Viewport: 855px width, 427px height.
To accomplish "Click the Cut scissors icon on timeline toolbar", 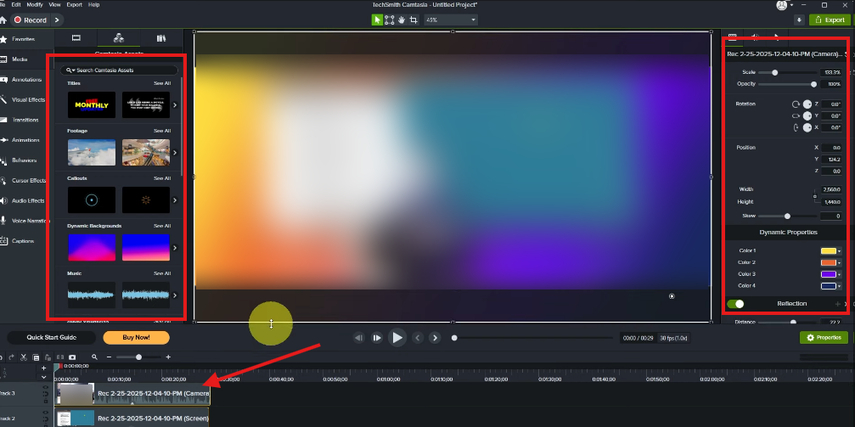I will pos(23,357).
